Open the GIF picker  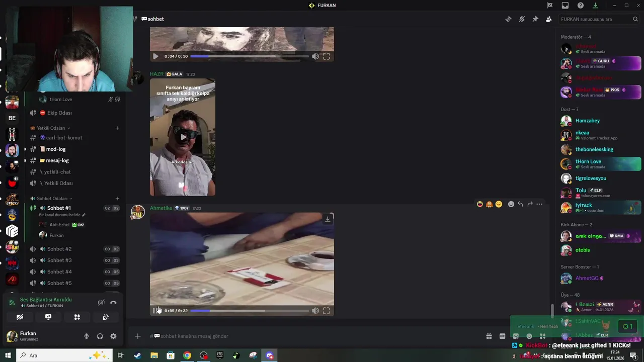click(x=502, y=336)
